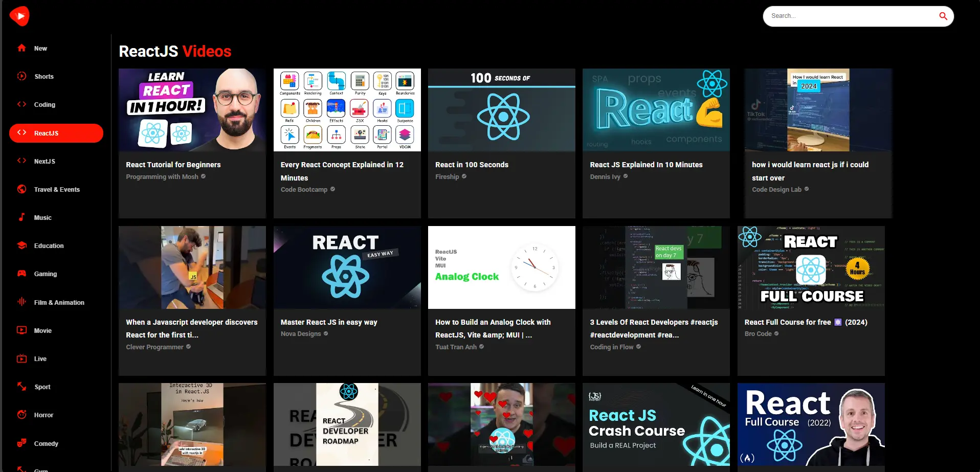
Task: Click the React Full Course 4 Hours thumbnail
Action: point(811,267)
